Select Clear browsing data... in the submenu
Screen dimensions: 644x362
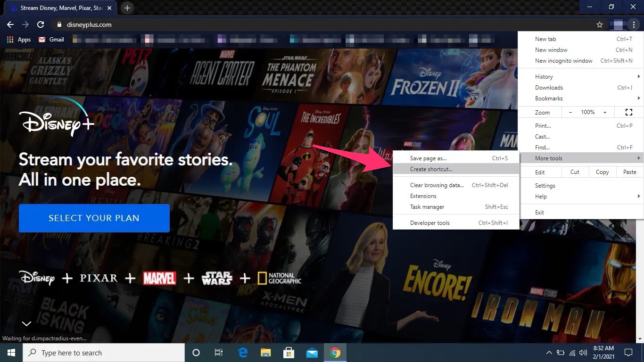pos(456,185)
